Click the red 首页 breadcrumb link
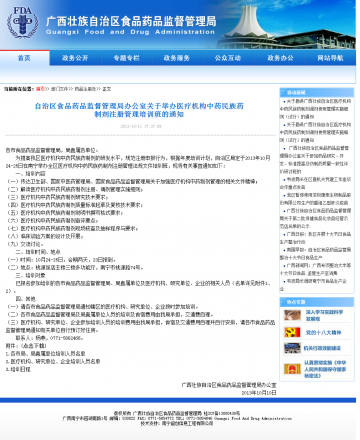 (x=41, y=89)
